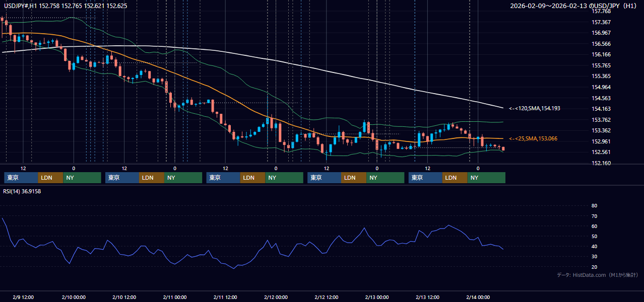The image size is (644, 302).
Task: Click the RSI(14) 36.9158 indicator label
Action: tap(22, 191)
